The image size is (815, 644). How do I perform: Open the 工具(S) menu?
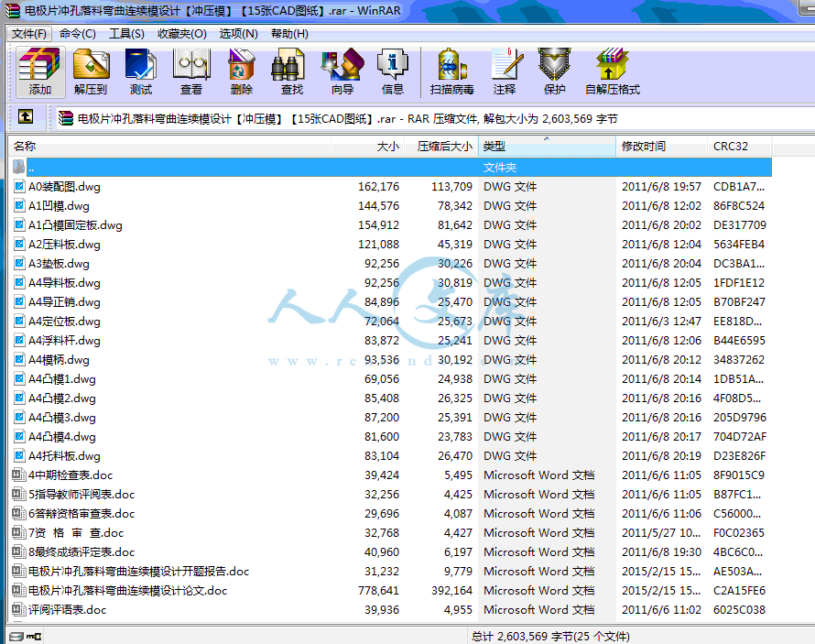126,34
